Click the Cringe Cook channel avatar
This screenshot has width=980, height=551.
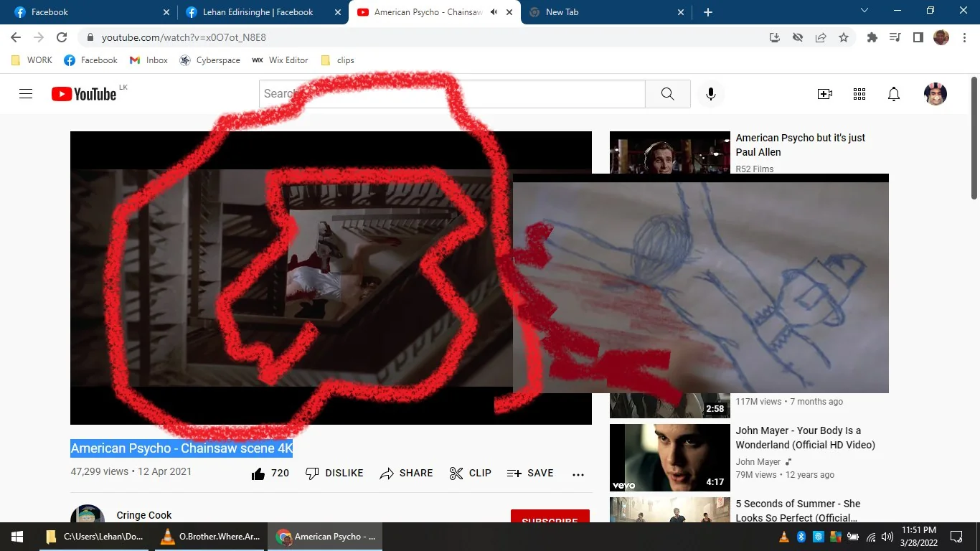click(x=88, y=514)
